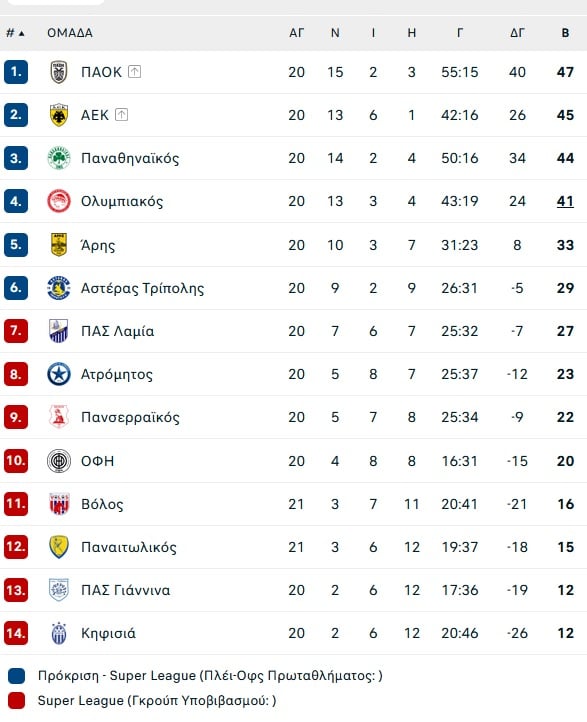Open the ΠΑΣ Γιάννινα team link
587x722 pixels.
pyautogui.click(x=126, y=590)
